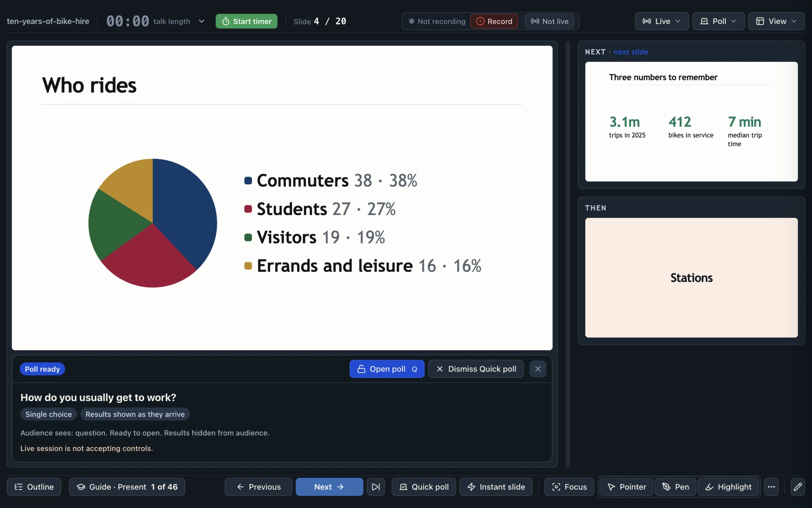Click the Slide 4 / 20 counter
Screen dimensions: 812x508
click(x=320, y=21)
